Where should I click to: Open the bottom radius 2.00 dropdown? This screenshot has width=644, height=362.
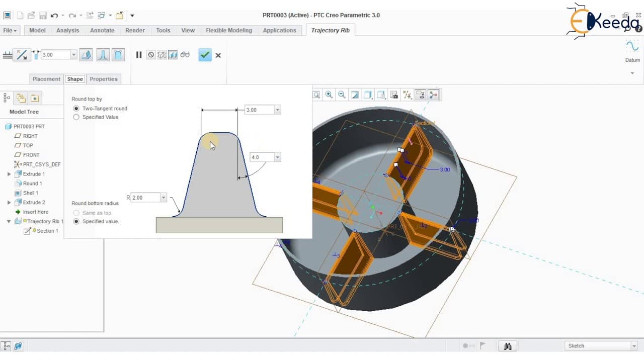(163, 198)
